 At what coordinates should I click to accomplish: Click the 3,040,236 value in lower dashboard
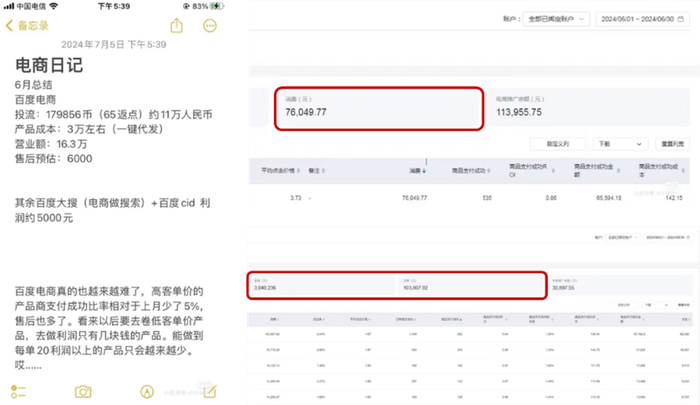[265, 288]
